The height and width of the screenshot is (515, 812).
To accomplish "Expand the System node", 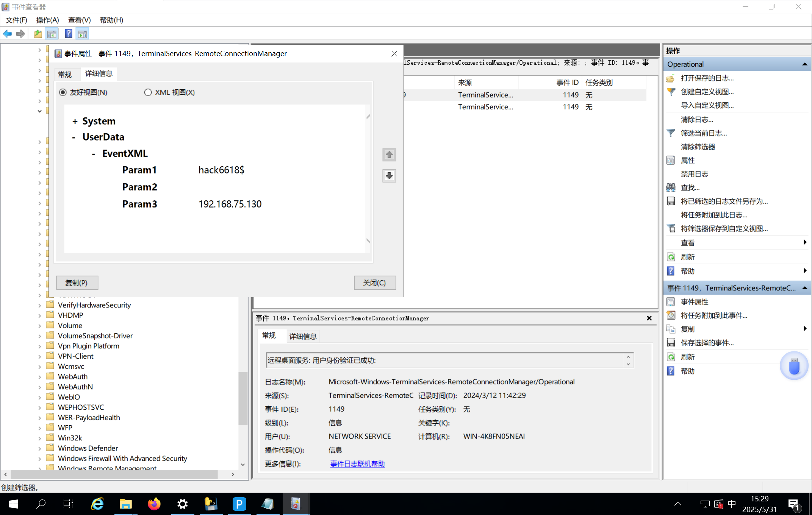I will pyautogui.click(x=75, y=122).
